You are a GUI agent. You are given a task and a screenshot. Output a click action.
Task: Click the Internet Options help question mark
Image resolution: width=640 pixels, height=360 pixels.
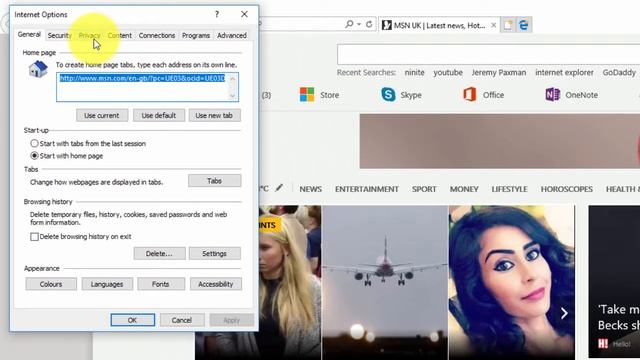point(217,14)
